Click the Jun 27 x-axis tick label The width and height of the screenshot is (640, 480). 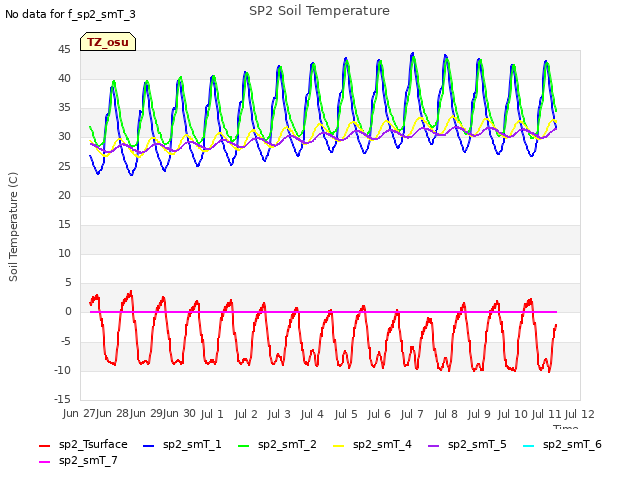[80, 414]
